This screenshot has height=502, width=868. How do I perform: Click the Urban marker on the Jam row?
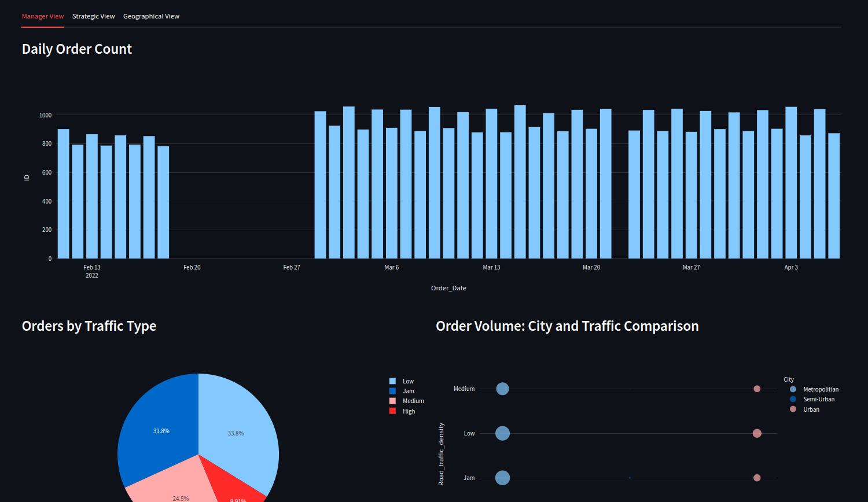click(757, 478)
